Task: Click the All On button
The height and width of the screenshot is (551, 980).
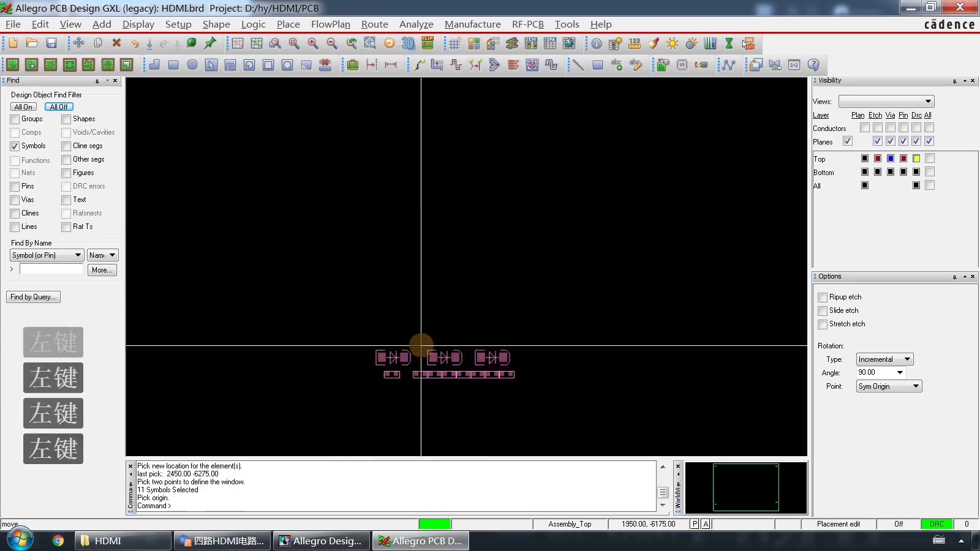Action: pyautogui.click(x=23, y=107)
